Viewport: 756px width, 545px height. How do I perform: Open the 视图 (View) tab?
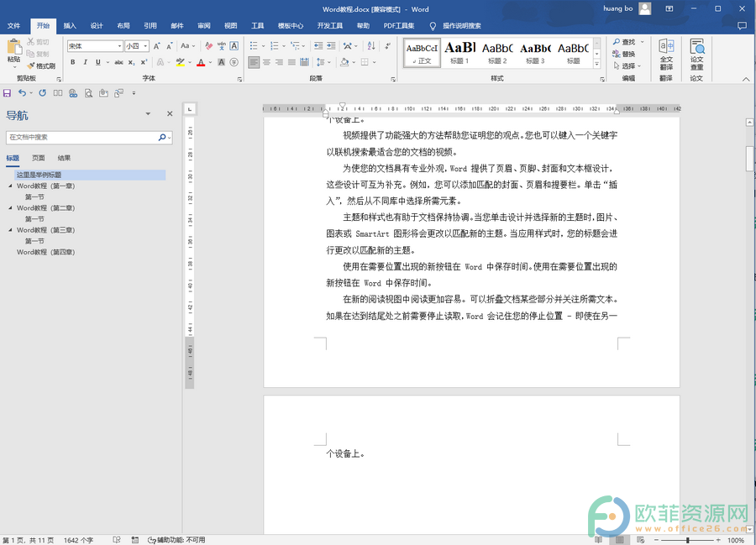(x=230, y=25)
